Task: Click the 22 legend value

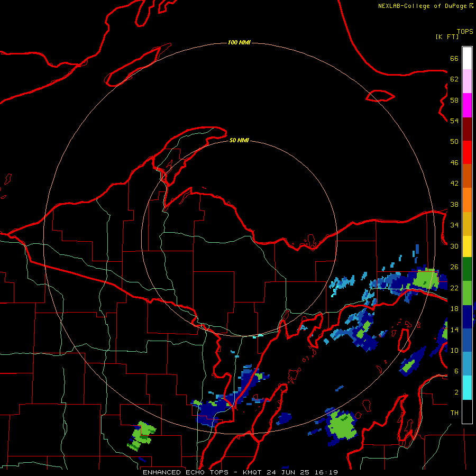Action: (x=454, y=288)
